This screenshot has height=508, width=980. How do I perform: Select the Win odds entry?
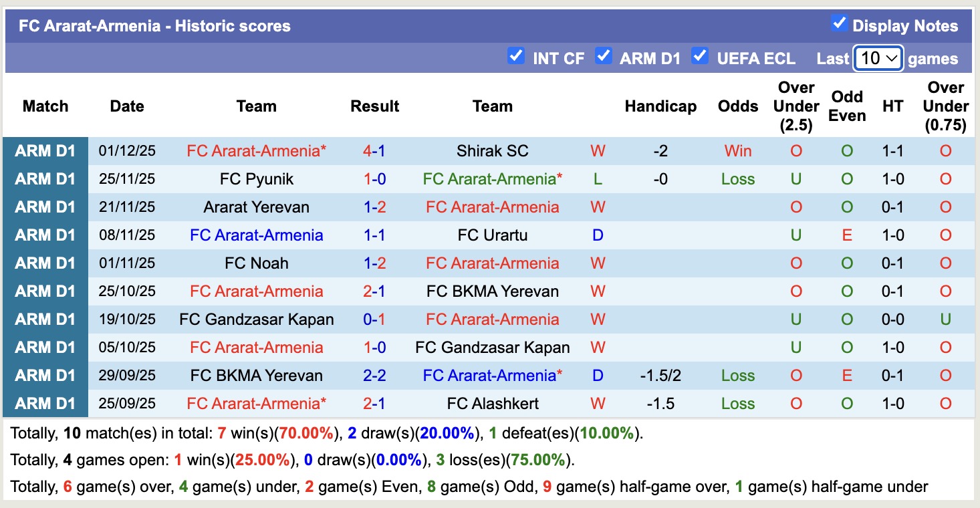[737, 150]
